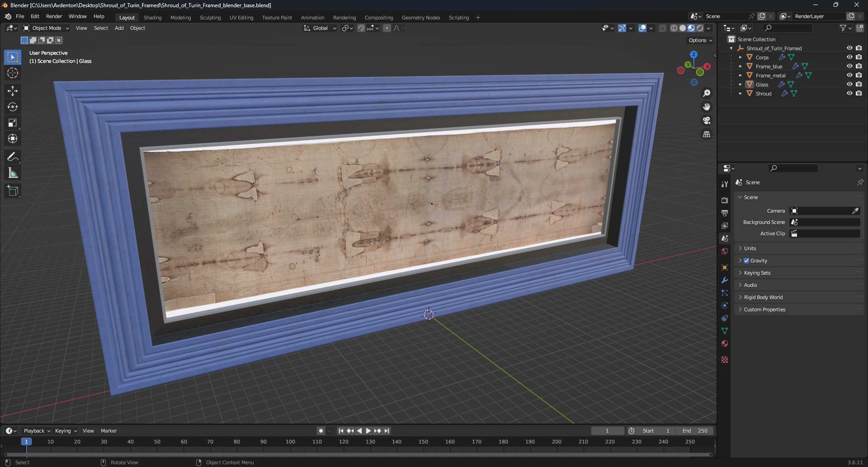Screen dimensions: 868x467
Task: Select the Scale tool
Action: coord(13,123)
